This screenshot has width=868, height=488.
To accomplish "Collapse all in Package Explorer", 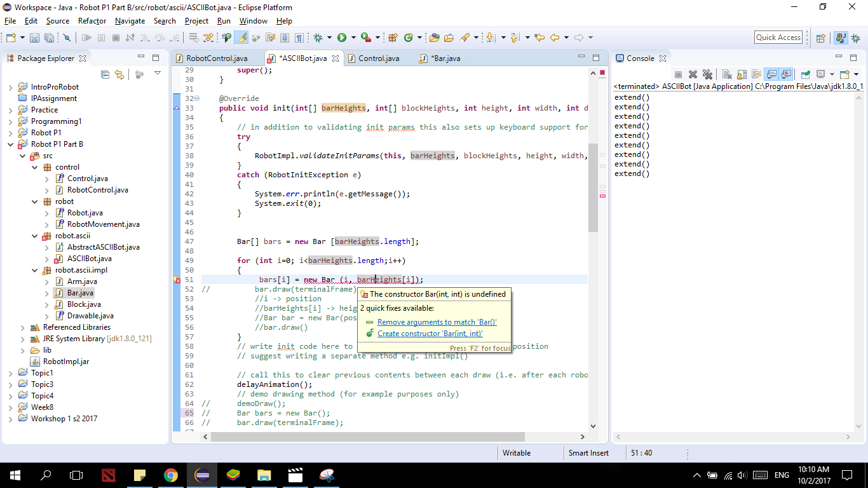I will [105, 75].
